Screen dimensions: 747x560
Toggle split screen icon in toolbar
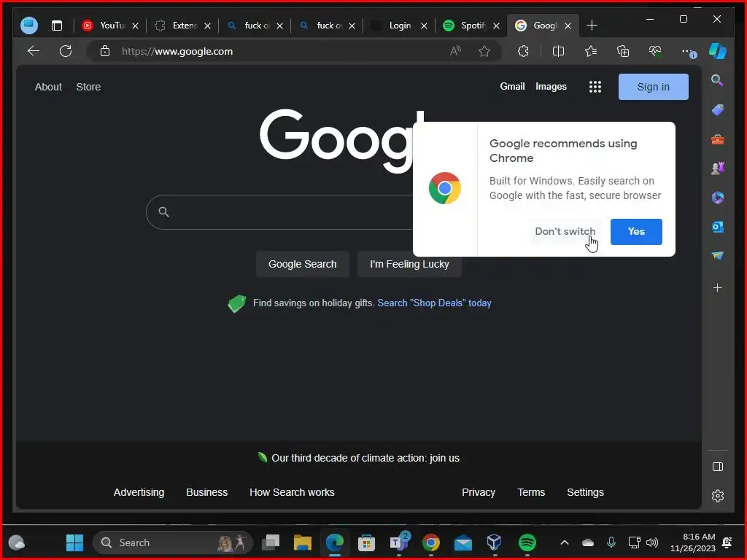558,51
